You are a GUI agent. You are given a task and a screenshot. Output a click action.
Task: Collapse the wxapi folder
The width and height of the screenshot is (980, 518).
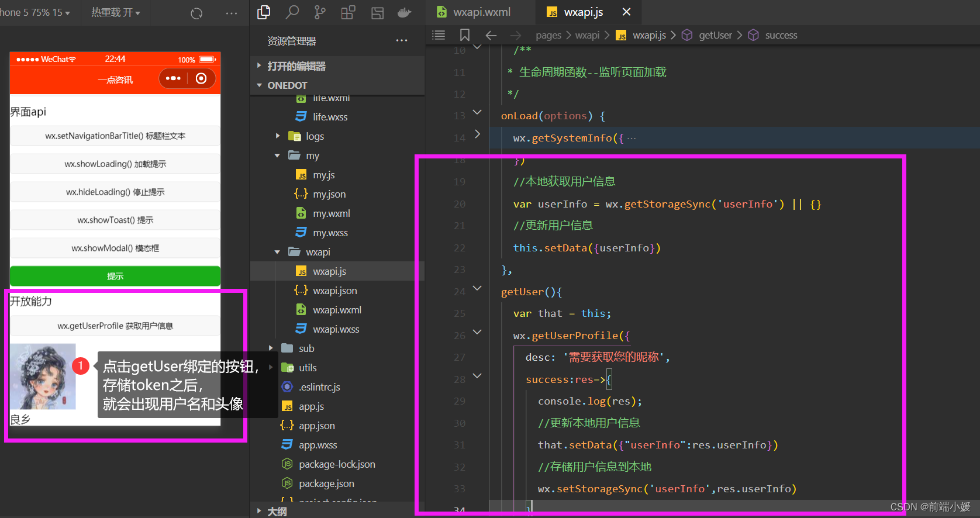[x=278, y=252]
